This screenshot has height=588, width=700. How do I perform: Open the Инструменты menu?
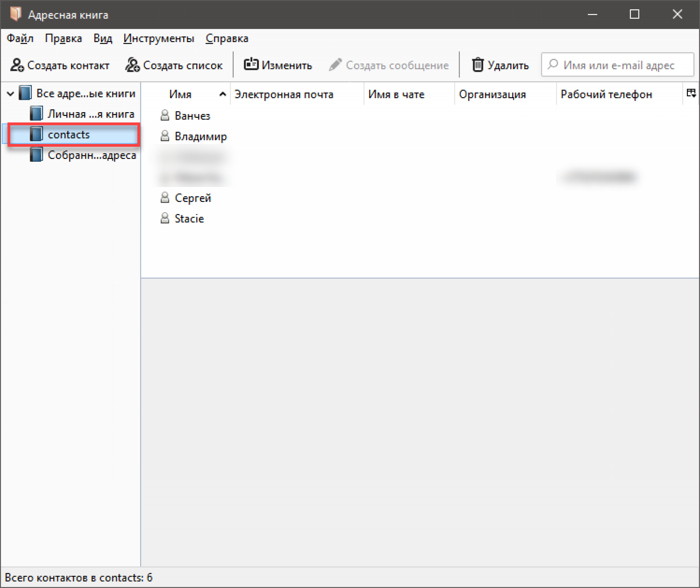(x=159, y=38)
